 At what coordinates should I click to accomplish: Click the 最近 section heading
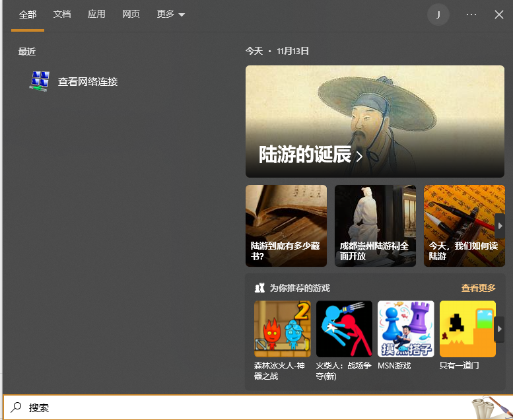(27, 52)
